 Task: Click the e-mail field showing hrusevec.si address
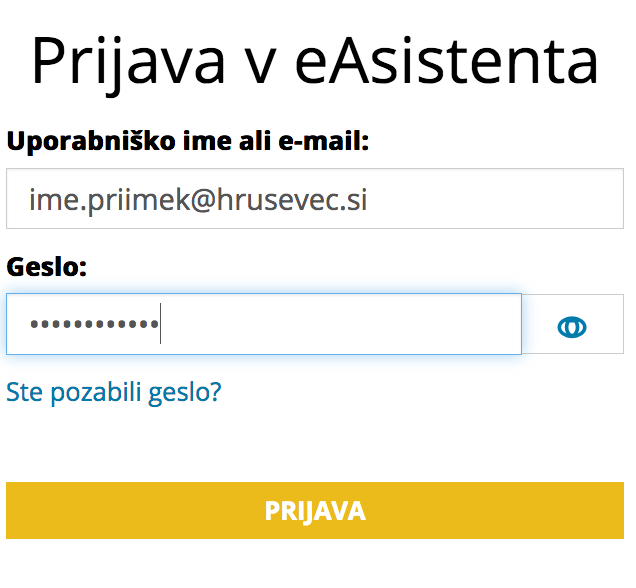pos(315,199)
